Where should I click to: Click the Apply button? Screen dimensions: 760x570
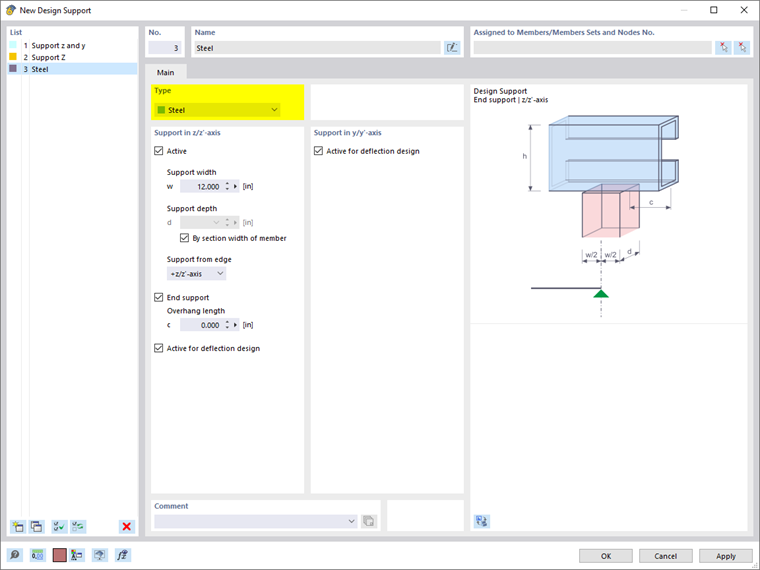726,556
